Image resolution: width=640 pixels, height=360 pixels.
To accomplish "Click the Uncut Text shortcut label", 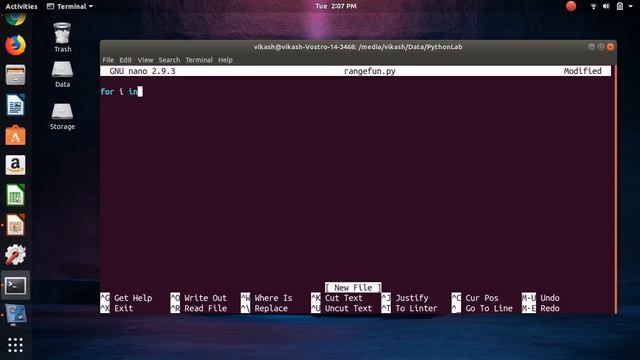I will [349, 308].
